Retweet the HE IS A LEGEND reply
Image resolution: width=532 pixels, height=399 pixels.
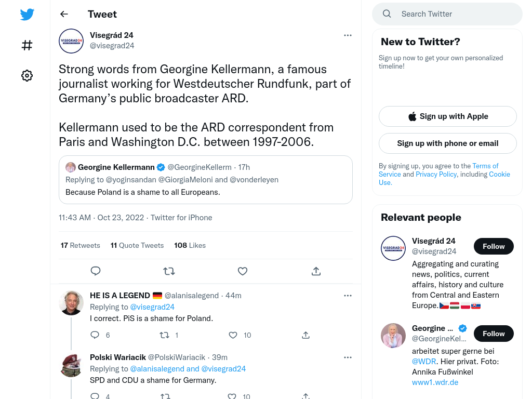(165, 335)
